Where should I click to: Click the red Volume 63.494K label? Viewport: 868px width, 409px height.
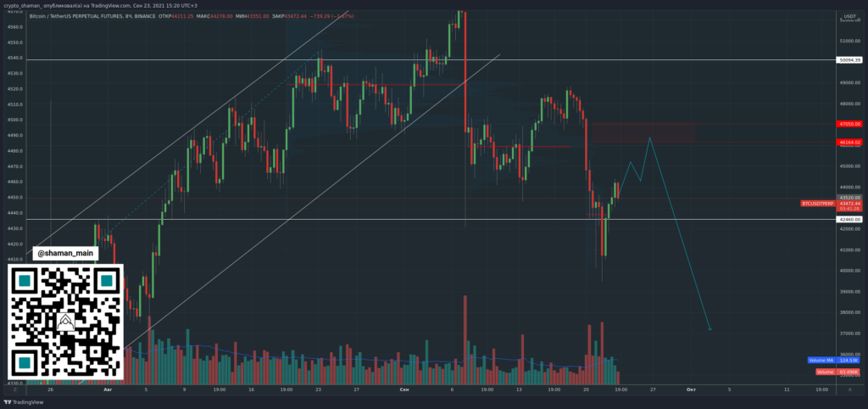[x=825, y=372]
